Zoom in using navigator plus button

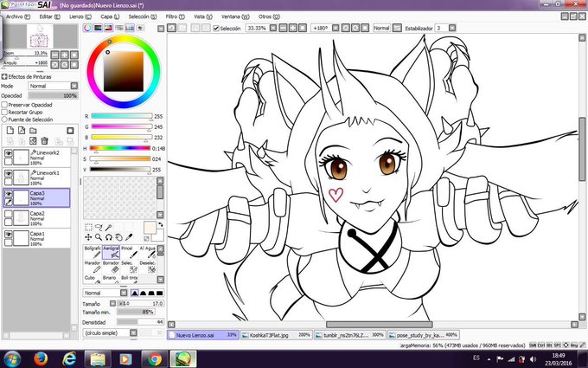point(65,55)
